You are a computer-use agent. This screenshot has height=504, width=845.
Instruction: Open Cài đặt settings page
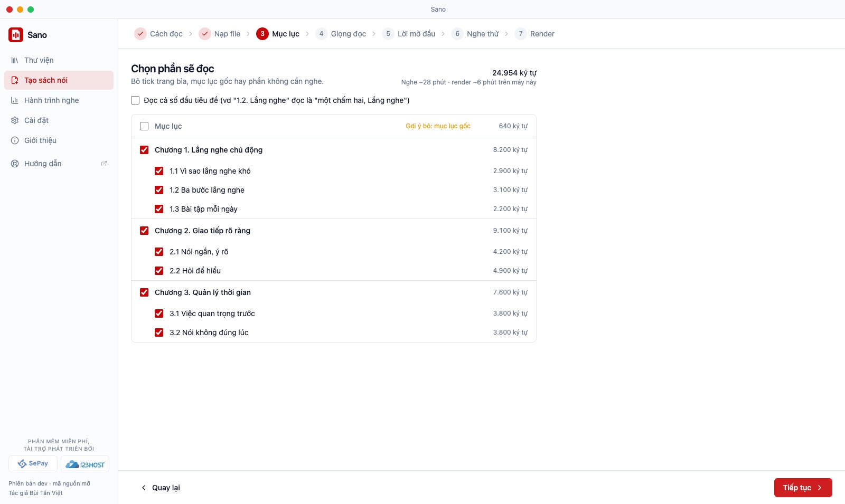point(59,120)
